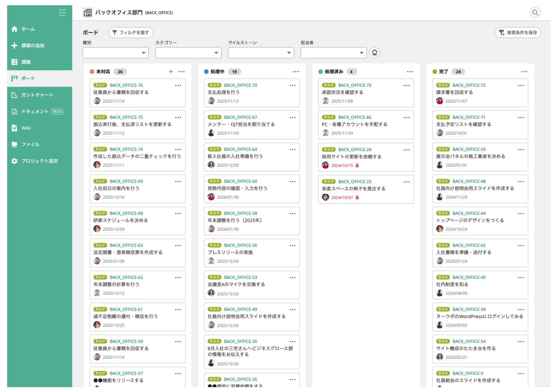
Task: Open issue link BACK_OFFICE-75
Action: (x=126, y=117)
